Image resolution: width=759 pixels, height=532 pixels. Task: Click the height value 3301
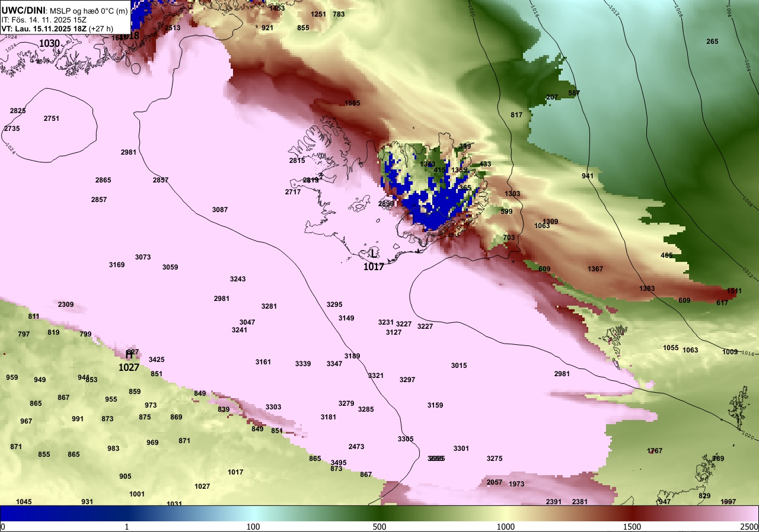[x=461, y=448]
